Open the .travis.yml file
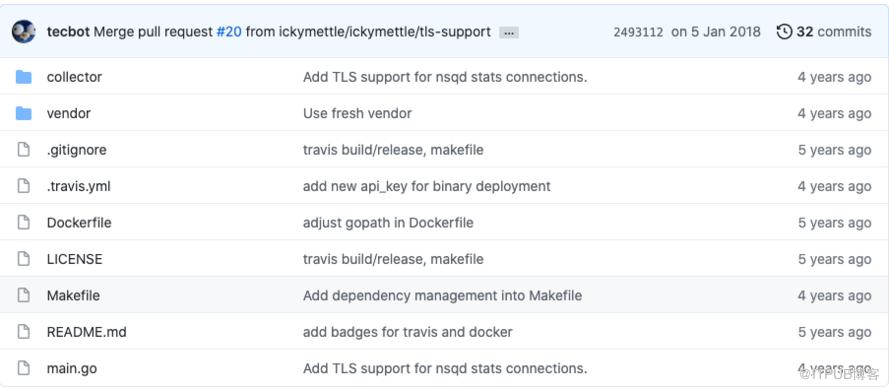This screenshot has height=389, width=889. tap(78, 186)
